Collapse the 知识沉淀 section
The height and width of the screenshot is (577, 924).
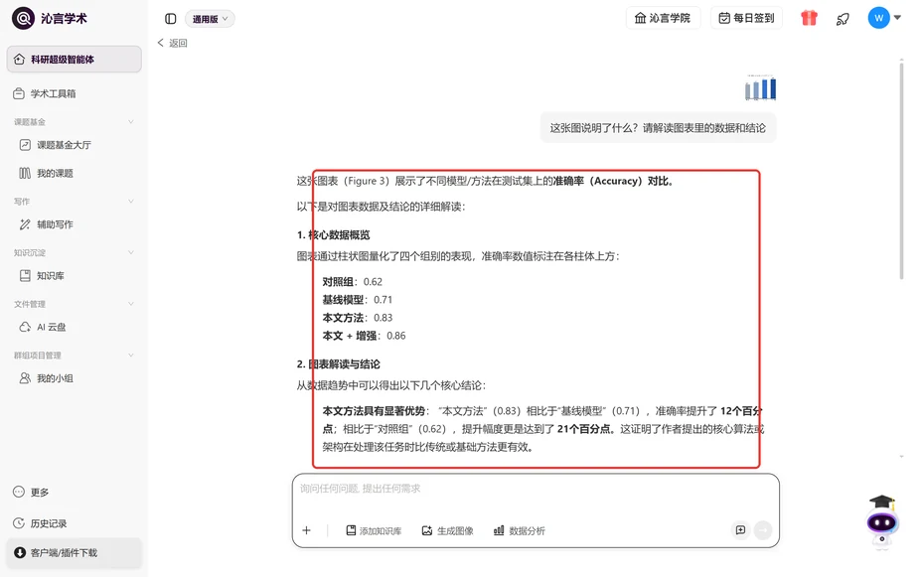[x=131, y=252]
